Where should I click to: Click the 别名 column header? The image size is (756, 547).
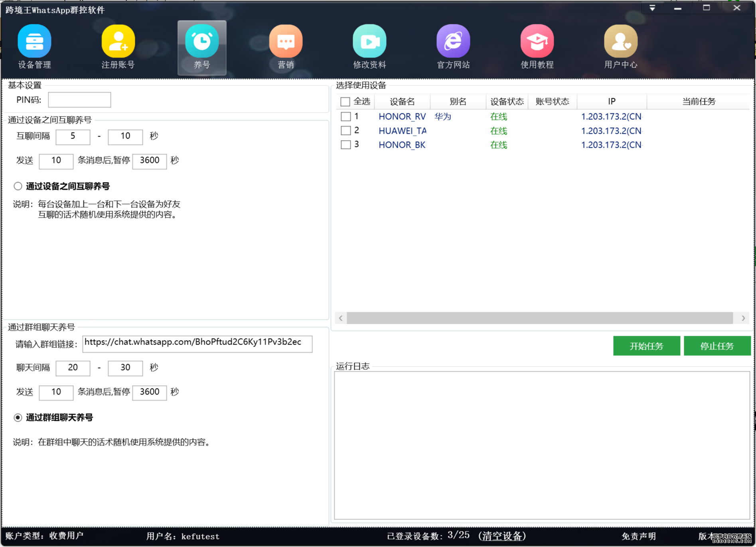click(x=458, y=101)
